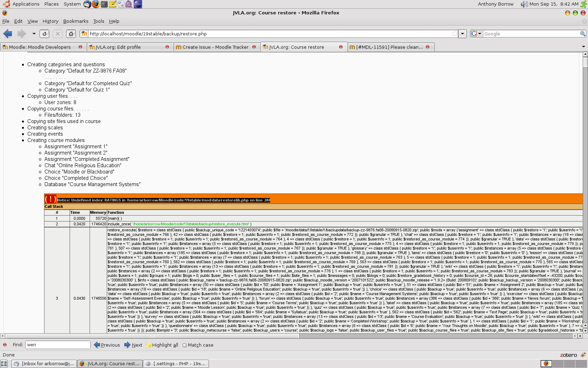Click the red exclamation notice icon
This screenshot has width=588, height=368.
pyautogui.click(x=50, y=199)
